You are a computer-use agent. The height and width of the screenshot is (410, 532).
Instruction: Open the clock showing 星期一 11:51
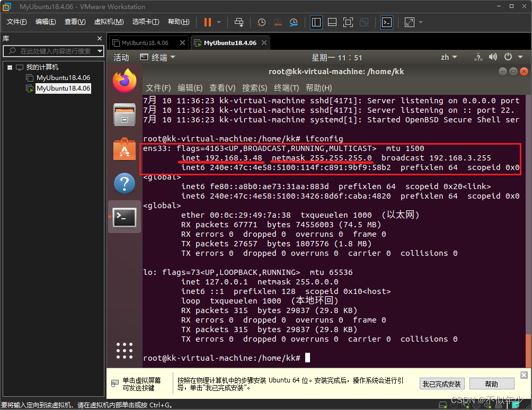[x=337, y=58]
